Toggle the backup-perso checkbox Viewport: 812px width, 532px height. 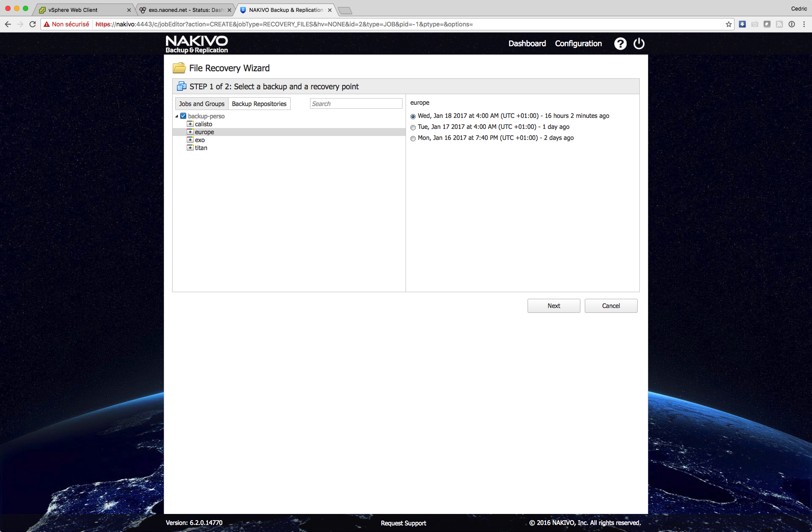coord(183,116)
